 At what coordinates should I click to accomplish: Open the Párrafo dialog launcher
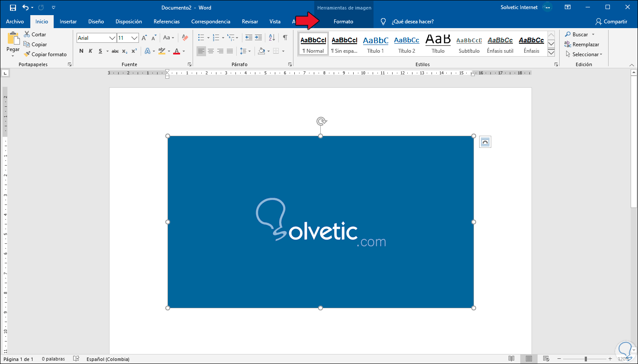tap(290, 64)
